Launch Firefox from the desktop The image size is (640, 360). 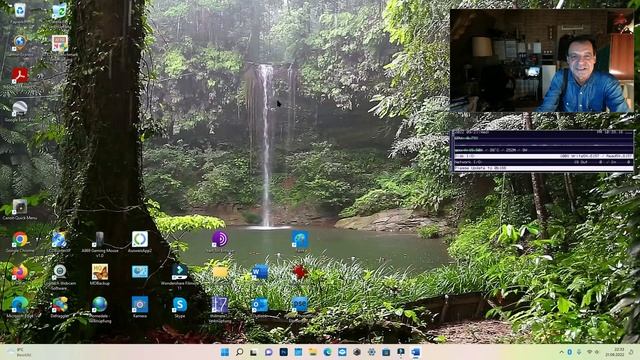point(20,272)
